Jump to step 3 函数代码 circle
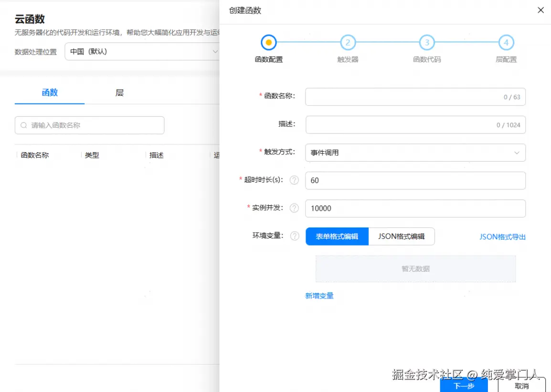 coord(426,42)
